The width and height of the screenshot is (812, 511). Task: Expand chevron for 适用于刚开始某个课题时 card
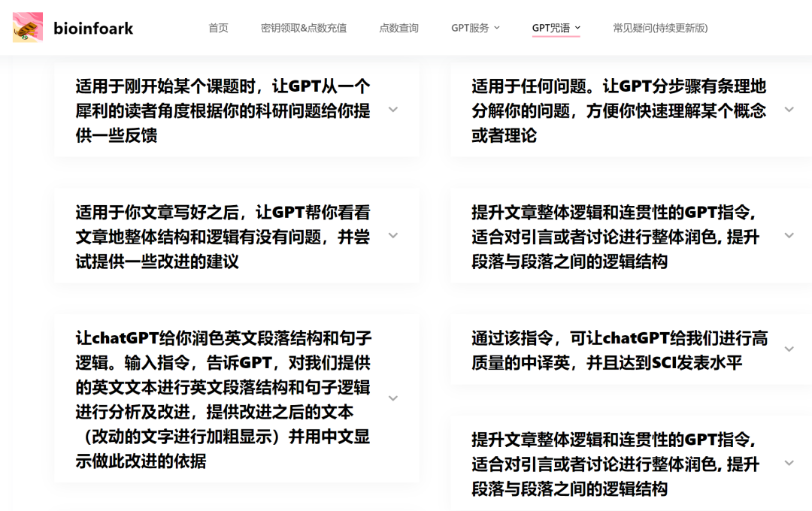pyautogui.click(x=393, y=110)
